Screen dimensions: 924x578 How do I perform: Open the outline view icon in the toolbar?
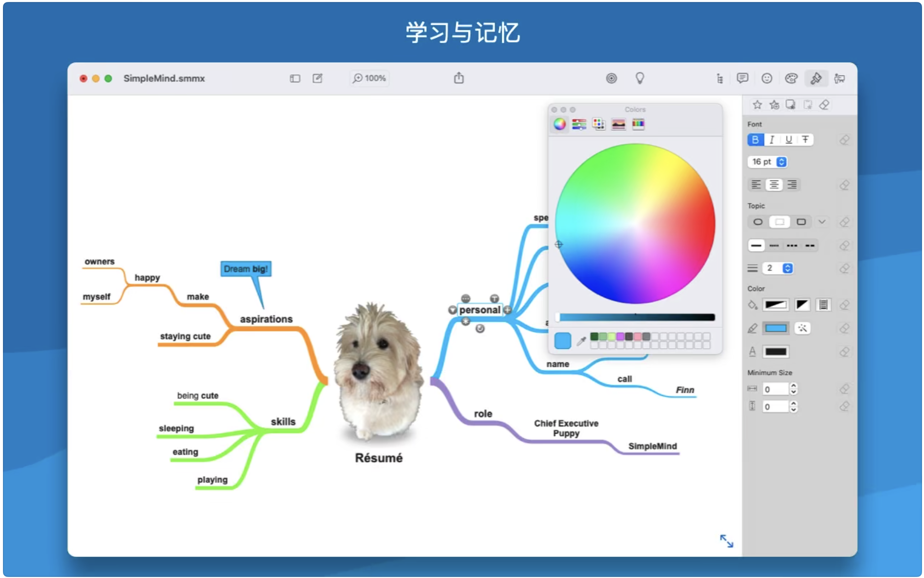[x=719, y=78]
